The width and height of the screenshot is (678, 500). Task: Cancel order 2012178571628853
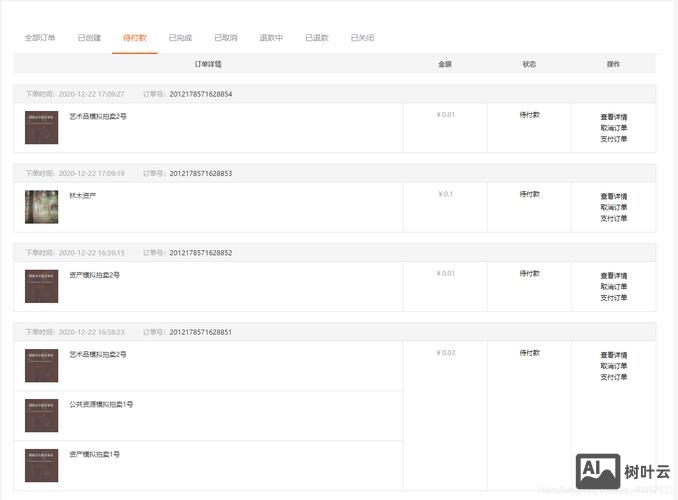click(614, 207)
